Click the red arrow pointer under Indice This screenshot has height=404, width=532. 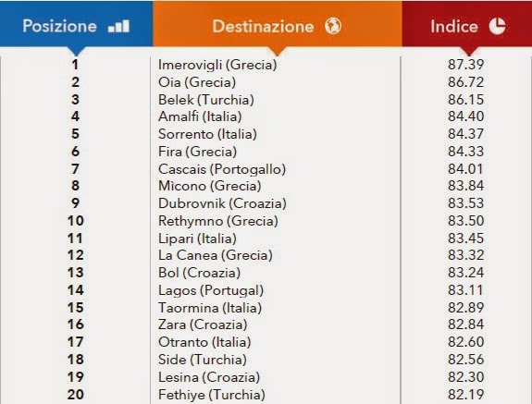[x=469, y=51]
